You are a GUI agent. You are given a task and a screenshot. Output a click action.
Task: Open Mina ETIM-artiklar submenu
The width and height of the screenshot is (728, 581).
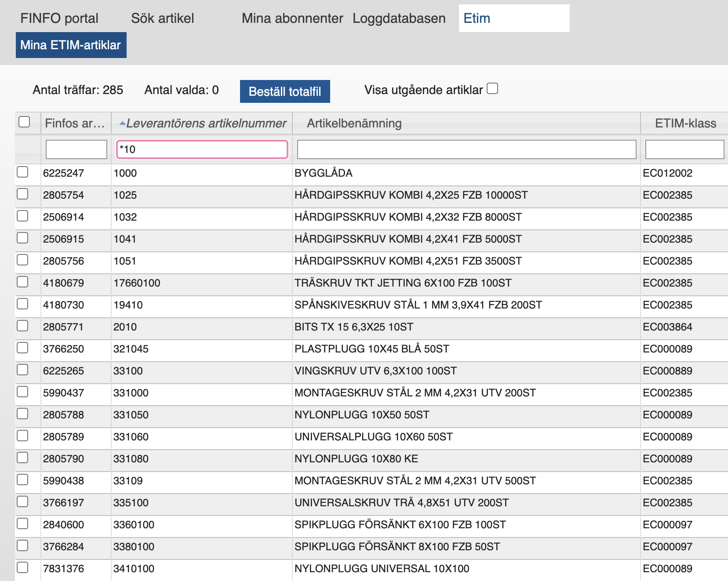point(71,45)
